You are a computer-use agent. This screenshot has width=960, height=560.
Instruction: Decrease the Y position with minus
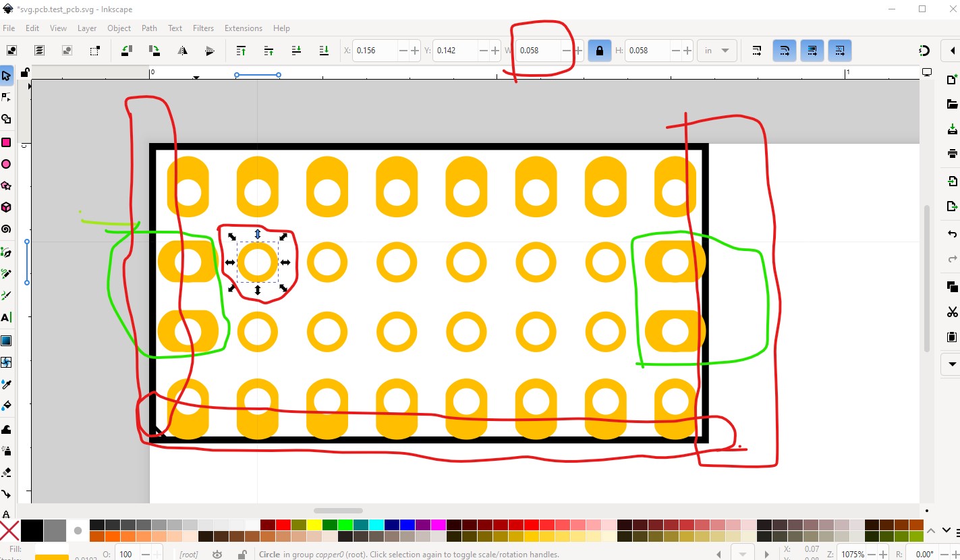click(x=484, y=51)
